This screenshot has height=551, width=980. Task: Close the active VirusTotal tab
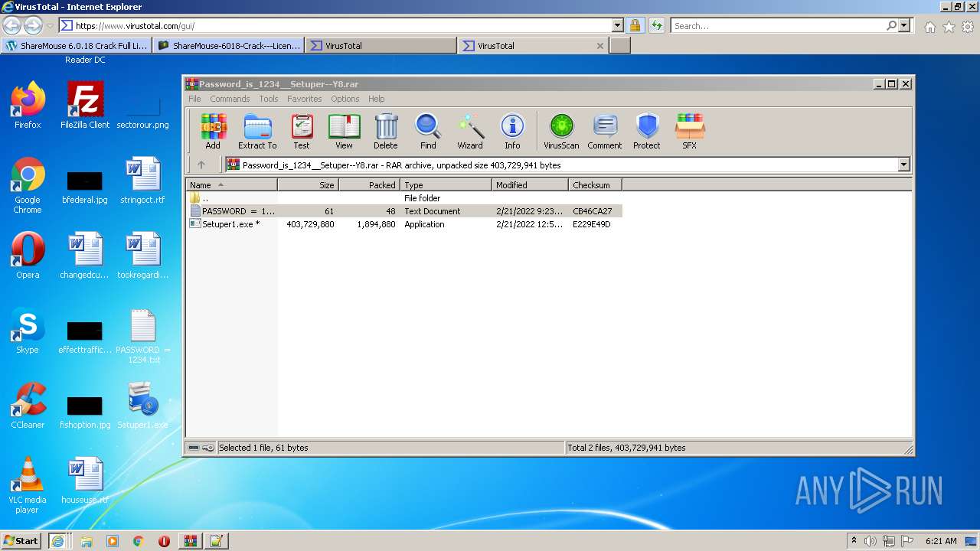(600, 46)
